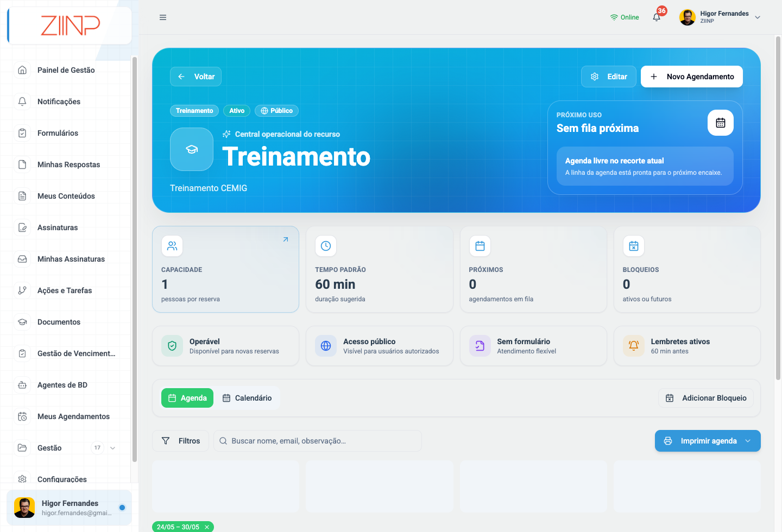
Task: Click the Editar button
Action: (x=609, y=77)
